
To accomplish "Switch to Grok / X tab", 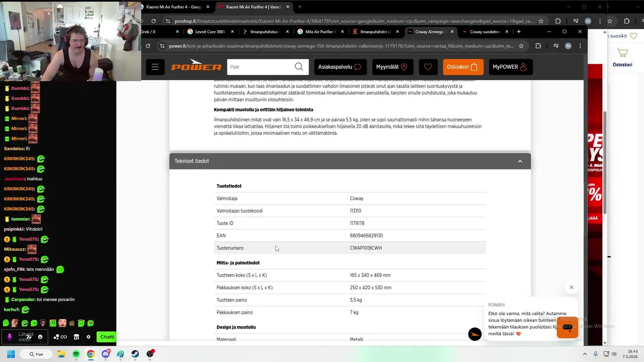I will click(x=158, y=32).
